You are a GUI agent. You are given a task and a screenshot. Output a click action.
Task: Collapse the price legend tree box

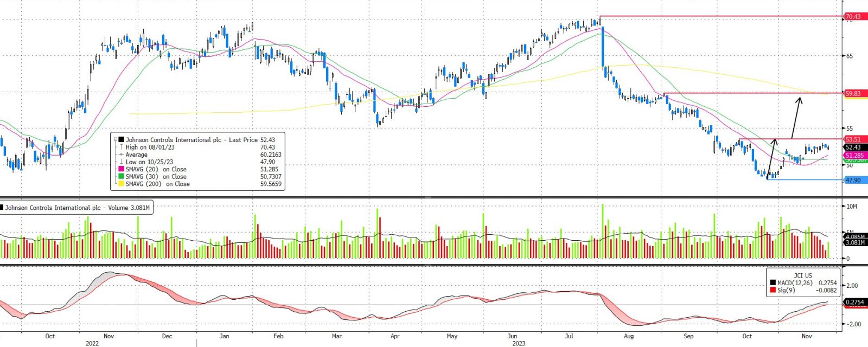click(115, 140)
